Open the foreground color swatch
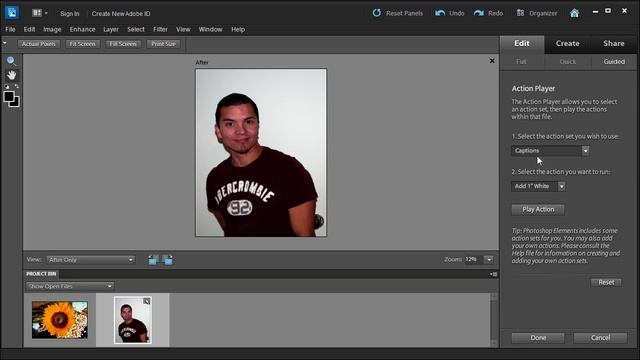640x360 pixels. [9, 97]
